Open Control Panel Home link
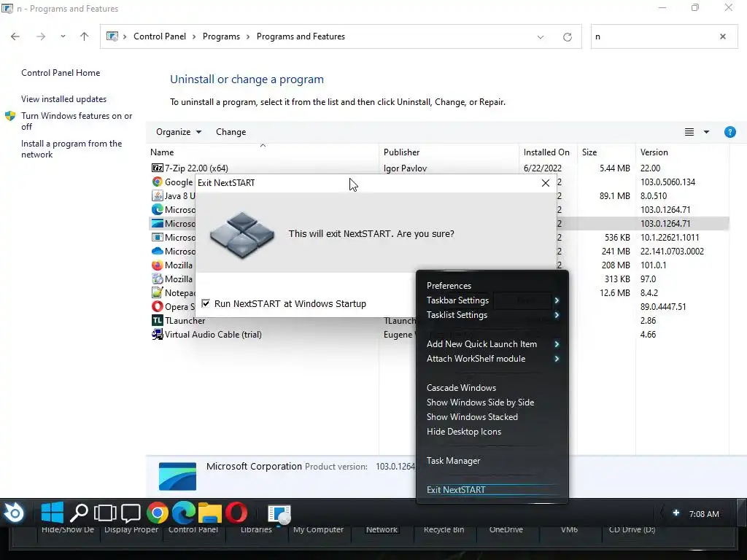747x560 pixels. point(61,72)
